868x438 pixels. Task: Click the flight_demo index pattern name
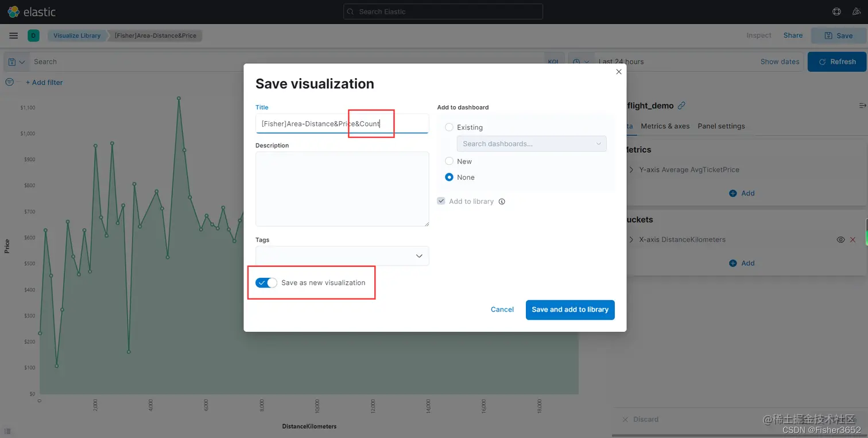click(x=650, y=106)
